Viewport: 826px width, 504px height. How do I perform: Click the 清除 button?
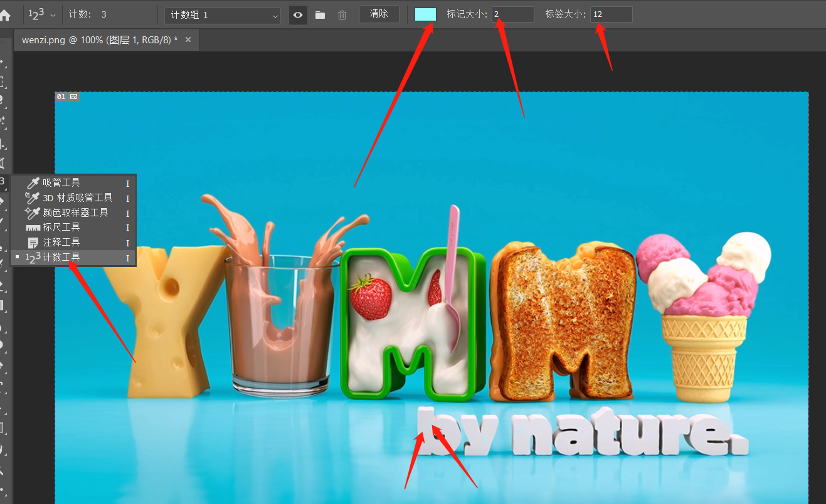tap(379, 14)
